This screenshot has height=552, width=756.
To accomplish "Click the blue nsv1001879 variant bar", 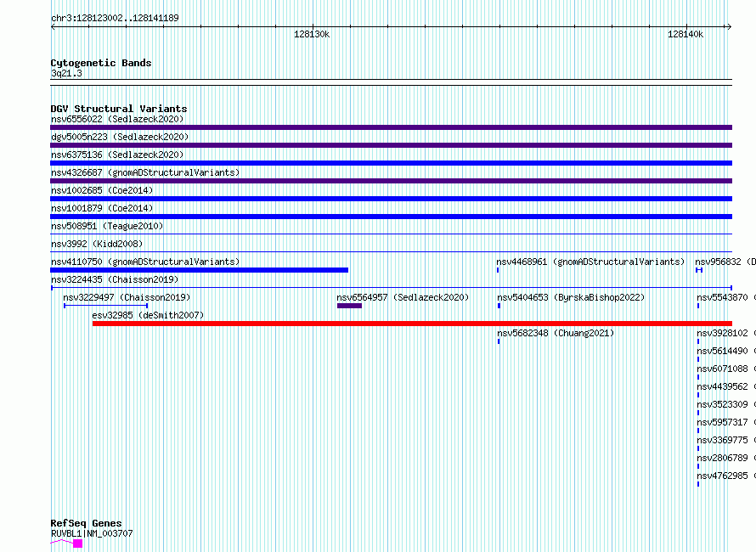I will [391, 217].
